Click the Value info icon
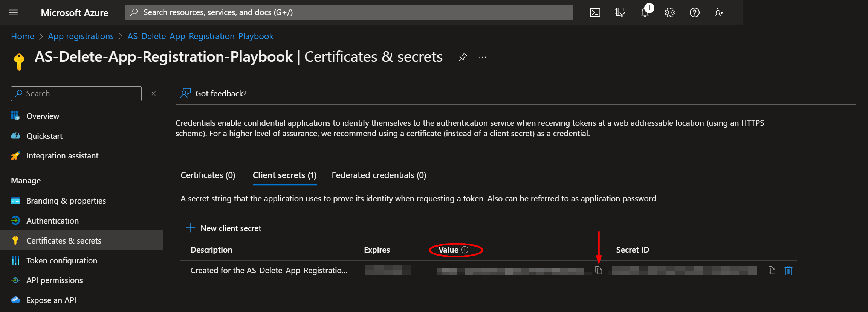The width and height of the screenshot is (868, 312). tap(465, 250)
